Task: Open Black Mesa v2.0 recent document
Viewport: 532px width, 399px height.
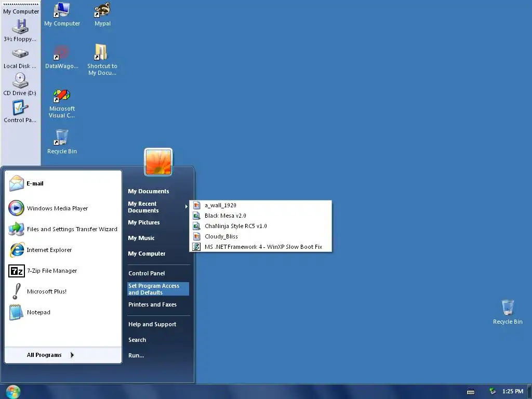Action: click(261, 216)
